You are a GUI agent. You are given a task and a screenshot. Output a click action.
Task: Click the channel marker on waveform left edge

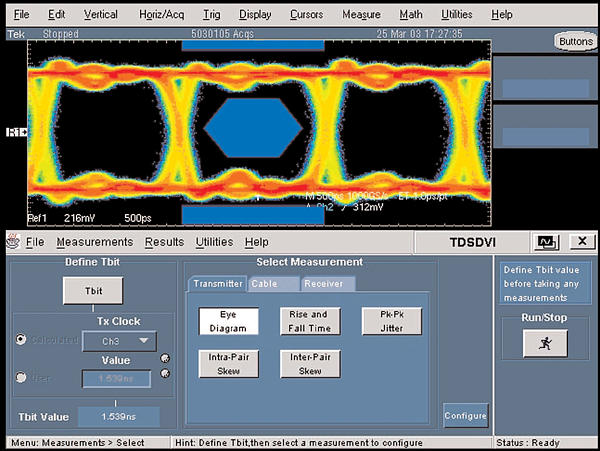click(14, 132)
